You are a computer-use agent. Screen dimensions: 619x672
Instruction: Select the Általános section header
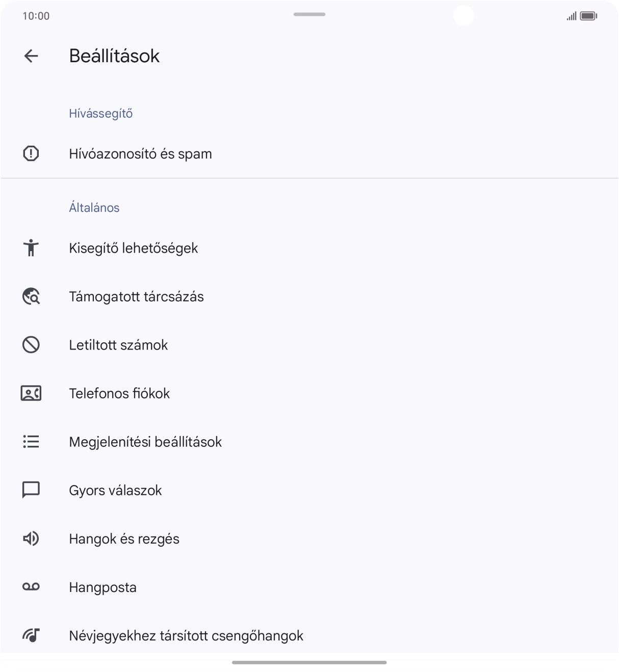[94, 207]
